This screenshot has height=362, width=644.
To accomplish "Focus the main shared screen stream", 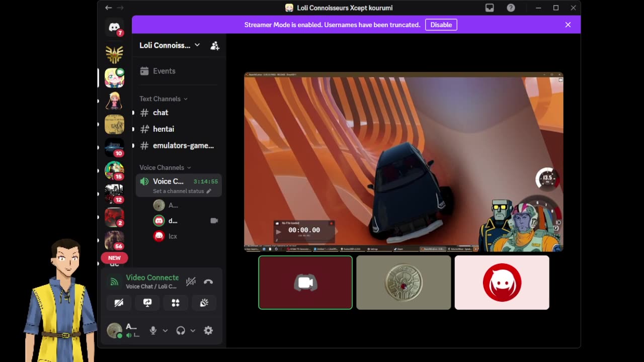I will (404, 162).
